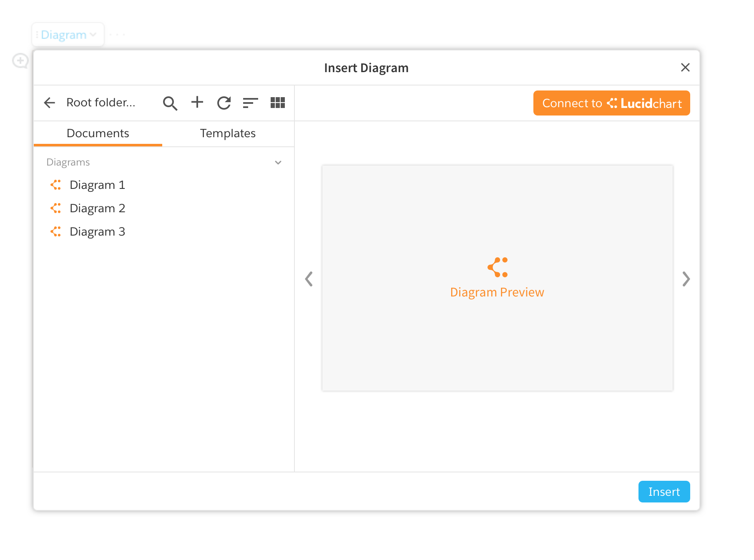Show next diagram preview page

686,279
